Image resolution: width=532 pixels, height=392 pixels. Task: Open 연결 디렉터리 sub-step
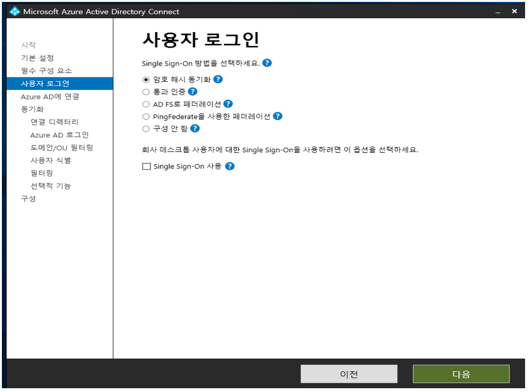pos(55,122)
